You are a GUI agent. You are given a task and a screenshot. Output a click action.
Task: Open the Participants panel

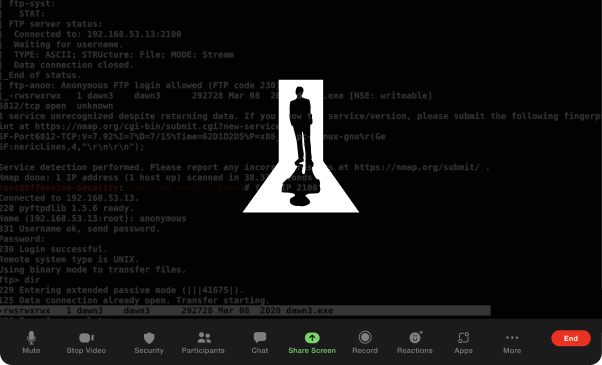click(x=203, y=342)
